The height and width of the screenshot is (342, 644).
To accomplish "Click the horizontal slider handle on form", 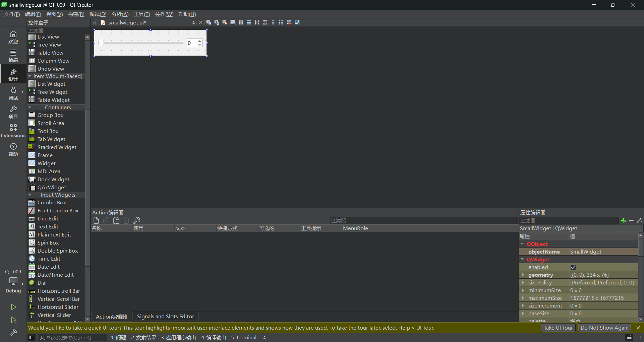I will click(x=101, y=43).
